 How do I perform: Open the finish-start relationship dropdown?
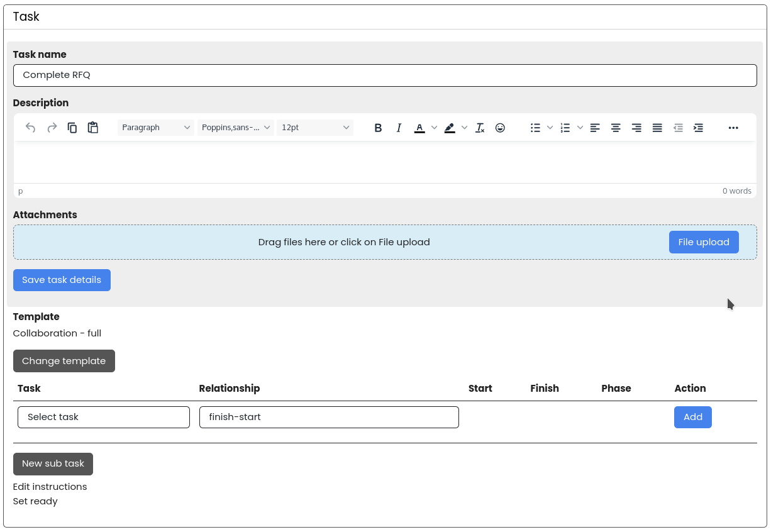(x=329, y=417)
